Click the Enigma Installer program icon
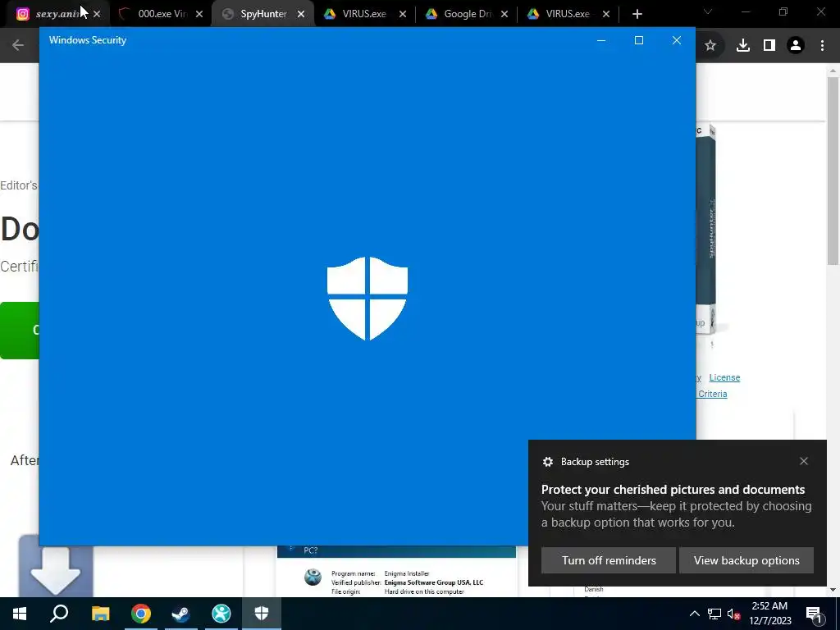840x630 pixels. [x=313, y=577]
